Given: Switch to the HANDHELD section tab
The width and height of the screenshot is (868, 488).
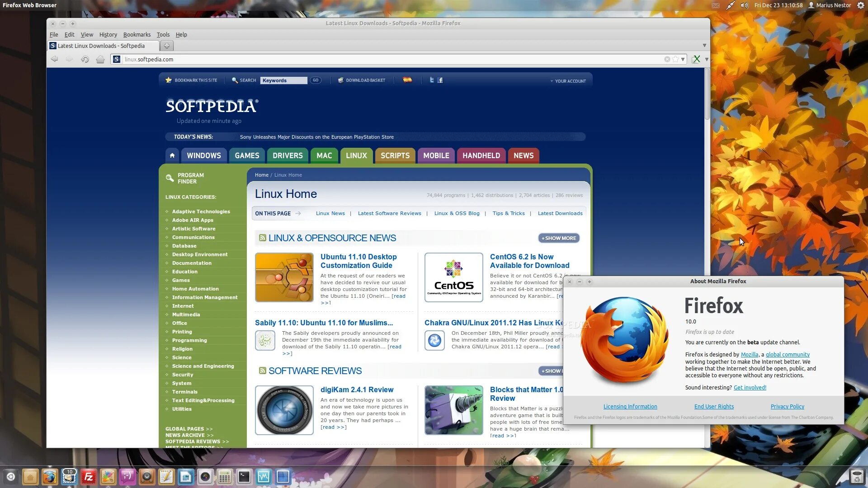Looking at the screenshot, I should point(481,155).
